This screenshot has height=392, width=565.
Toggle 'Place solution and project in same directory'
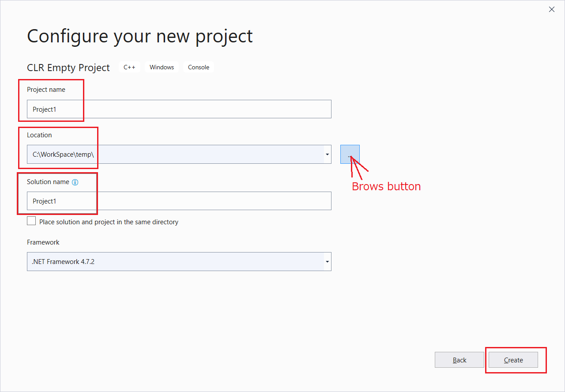(x=31, y=221)
